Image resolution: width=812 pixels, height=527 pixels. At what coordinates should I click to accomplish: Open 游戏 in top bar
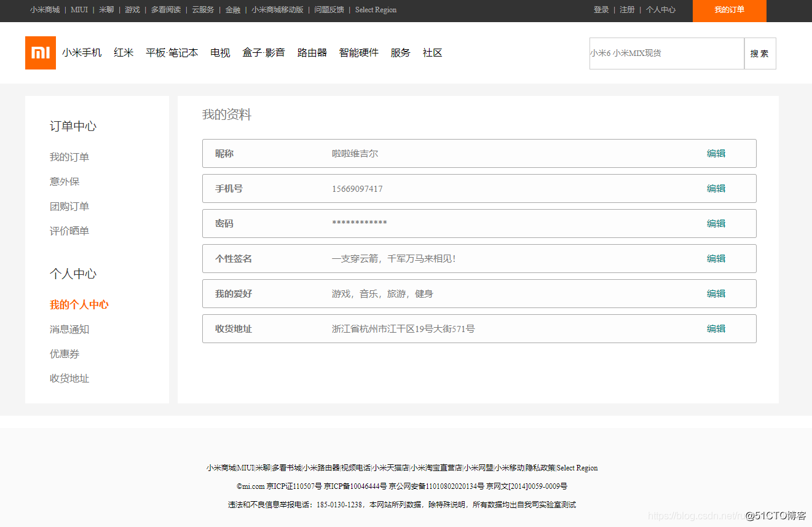click(x=132, y=10)
